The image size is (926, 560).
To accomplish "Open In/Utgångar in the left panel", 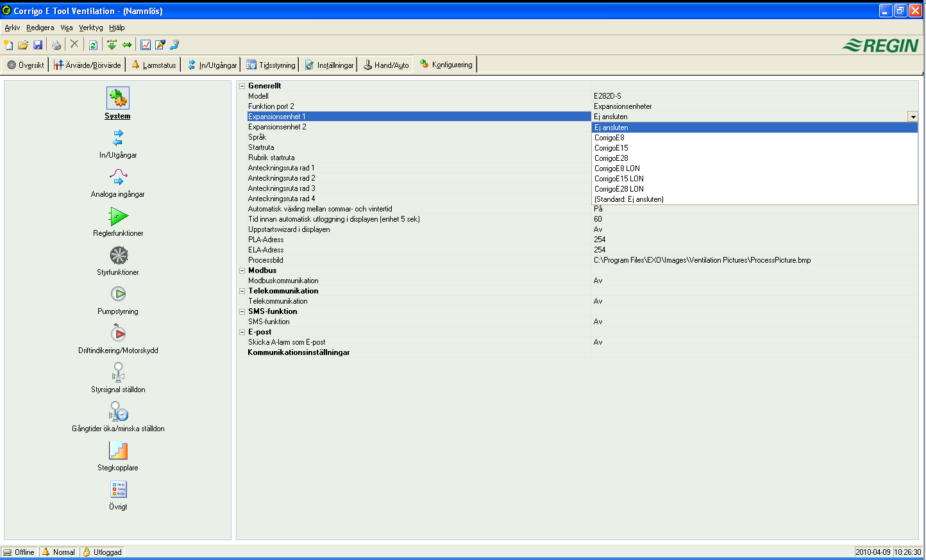I will pyautogui.click(x=118, y=144).
